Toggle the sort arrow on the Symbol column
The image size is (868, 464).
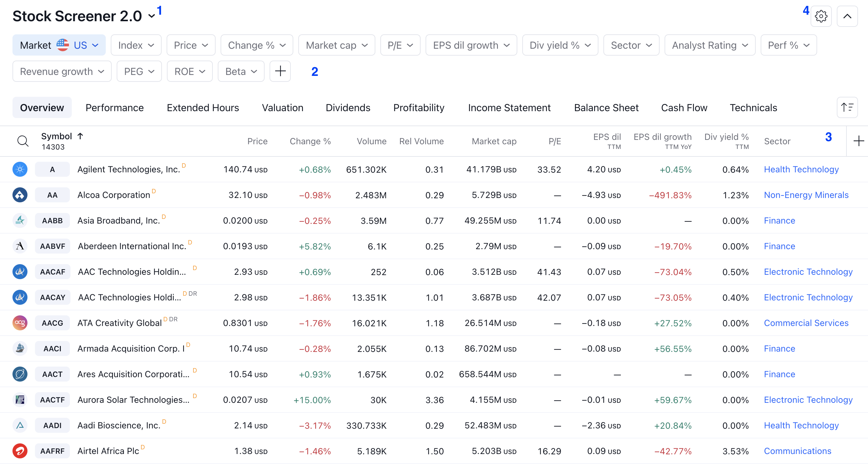click(x=80, y=136)
